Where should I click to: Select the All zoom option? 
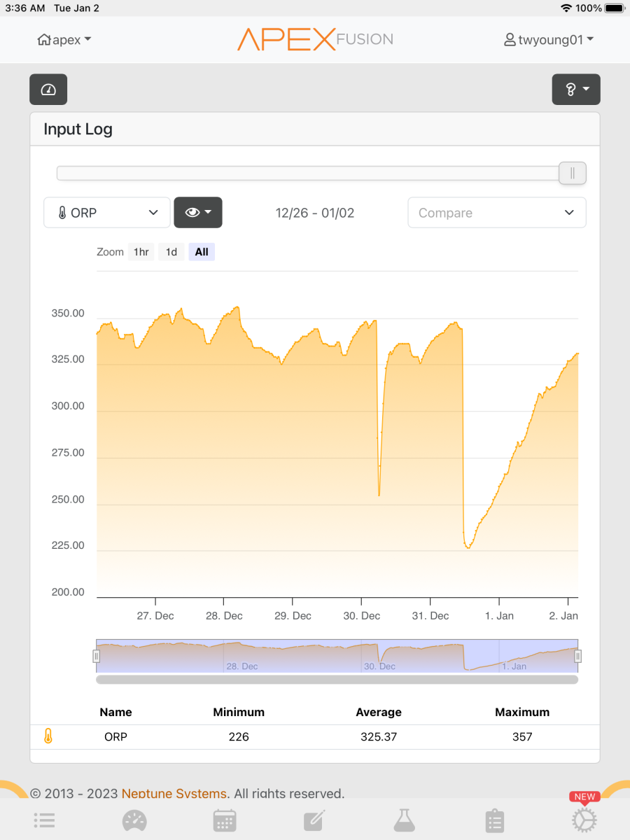[x=202, y=252]
